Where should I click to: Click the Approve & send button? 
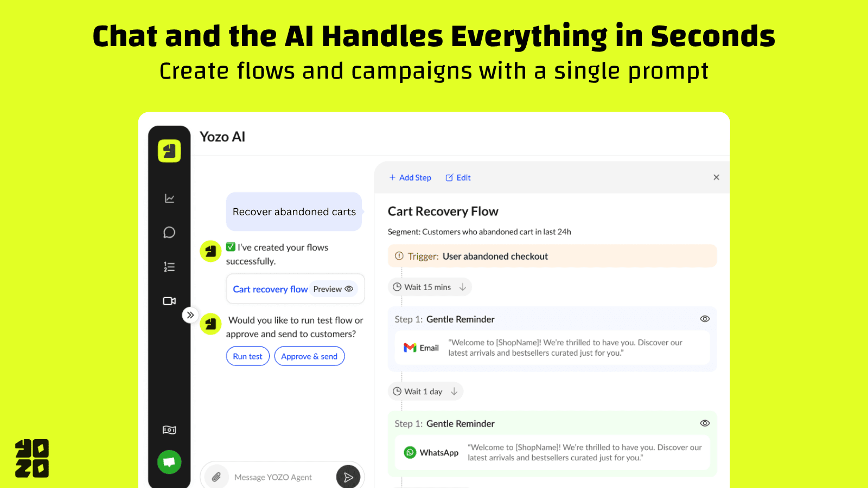click(x=309, y=356)
